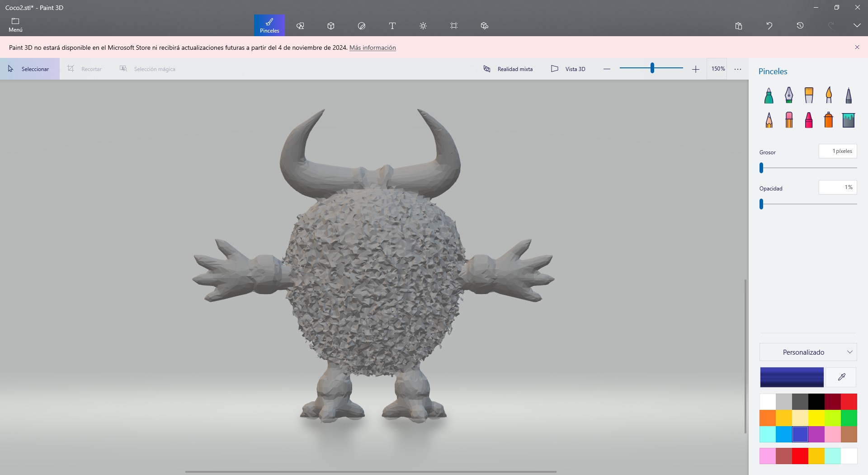The image size is (868, 475).
Task: Open the Más información link
Action: [x=373, y=47]
